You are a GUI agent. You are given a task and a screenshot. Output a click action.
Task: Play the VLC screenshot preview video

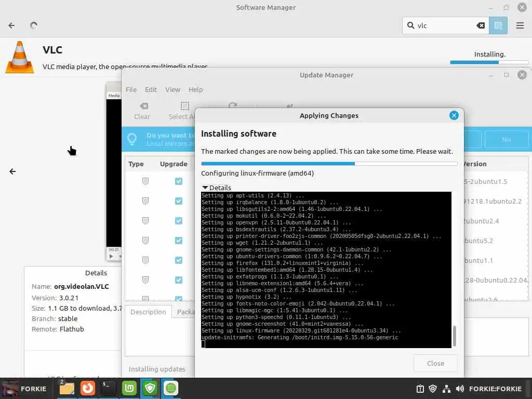(x=111, y=256)
